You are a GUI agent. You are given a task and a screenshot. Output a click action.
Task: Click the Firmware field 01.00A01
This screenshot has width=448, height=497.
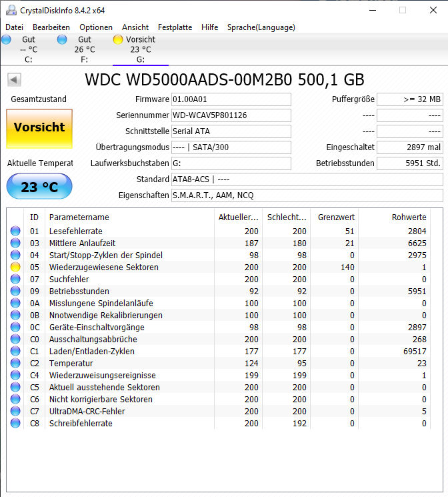click(231, 99)
